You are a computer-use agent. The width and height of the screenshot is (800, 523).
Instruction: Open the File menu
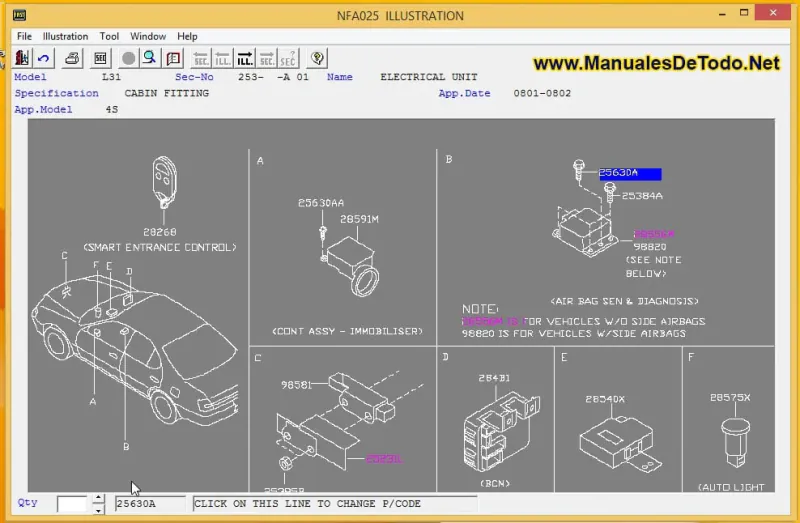pos(24,36)
